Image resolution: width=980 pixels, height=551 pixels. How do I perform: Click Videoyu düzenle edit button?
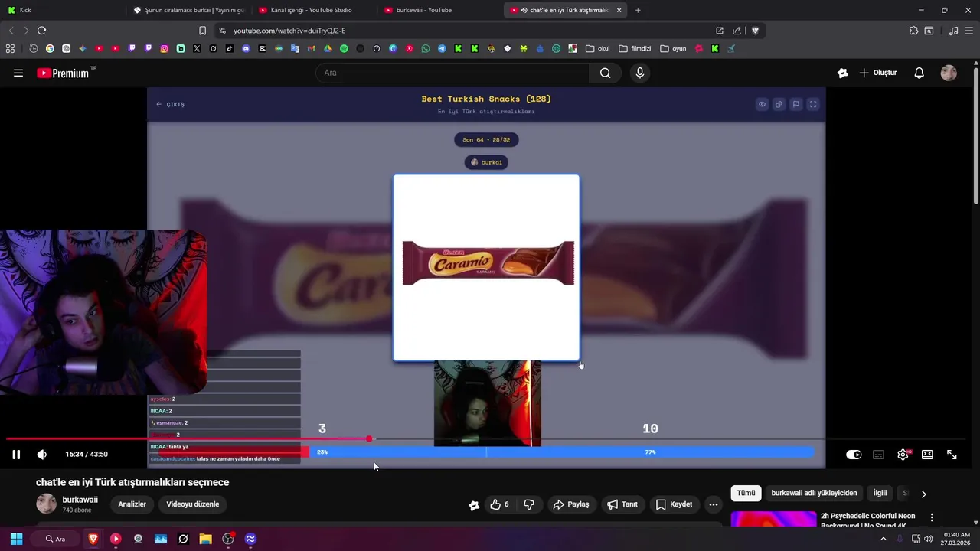point(193,504)
